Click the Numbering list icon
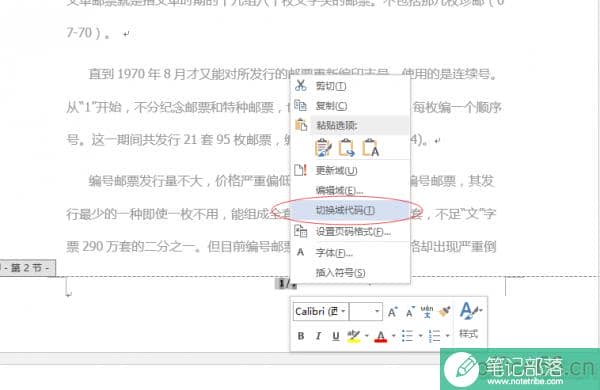This screenshot has height=390, width=600. 434,336
